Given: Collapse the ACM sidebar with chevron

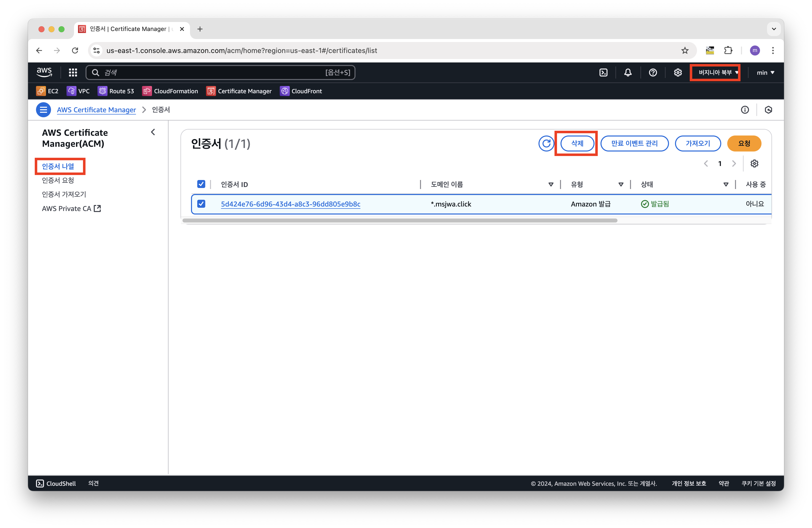Looking at the screenshot, I should (153, 132).
